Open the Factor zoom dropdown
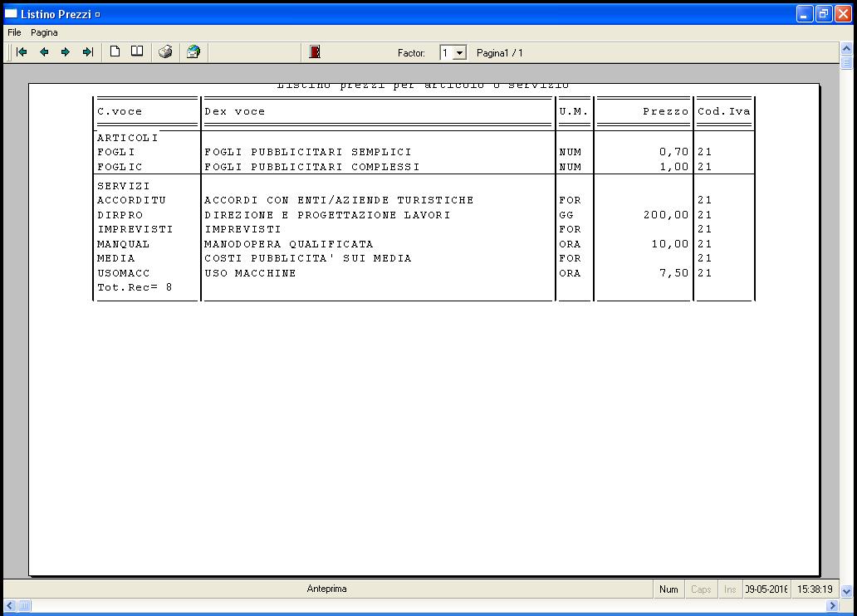This screenshot has height=616, width=857. (x=460, y=53)
